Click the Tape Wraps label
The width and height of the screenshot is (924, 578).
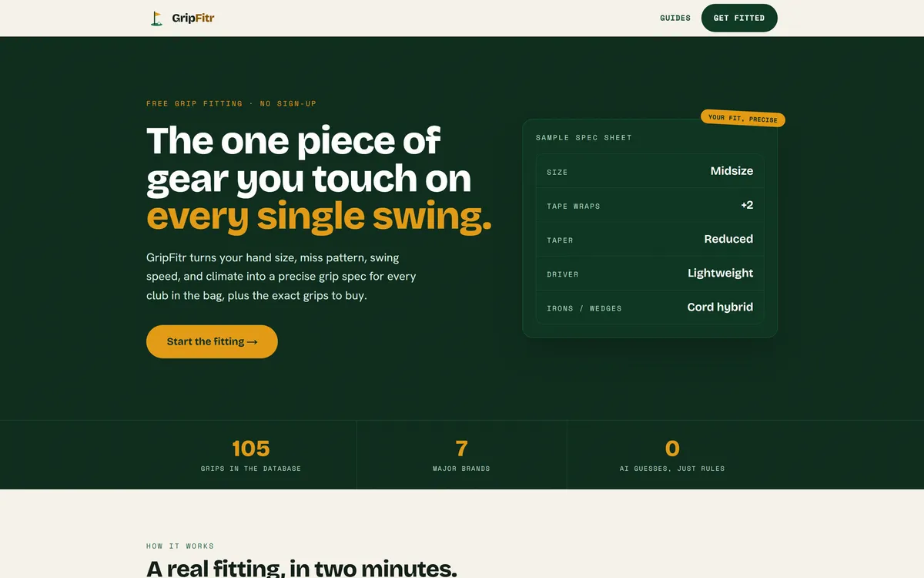pos(574,206)
